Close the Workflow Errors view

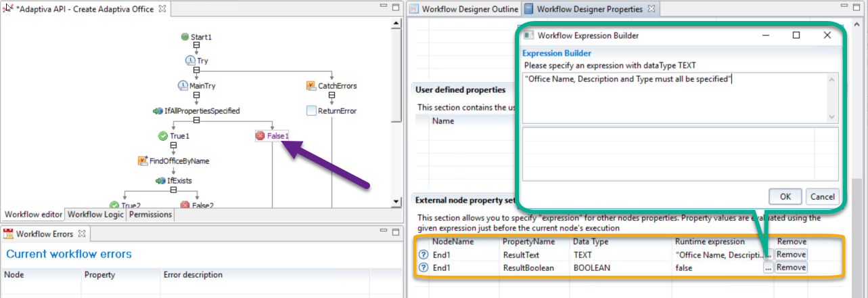[81, 234]
